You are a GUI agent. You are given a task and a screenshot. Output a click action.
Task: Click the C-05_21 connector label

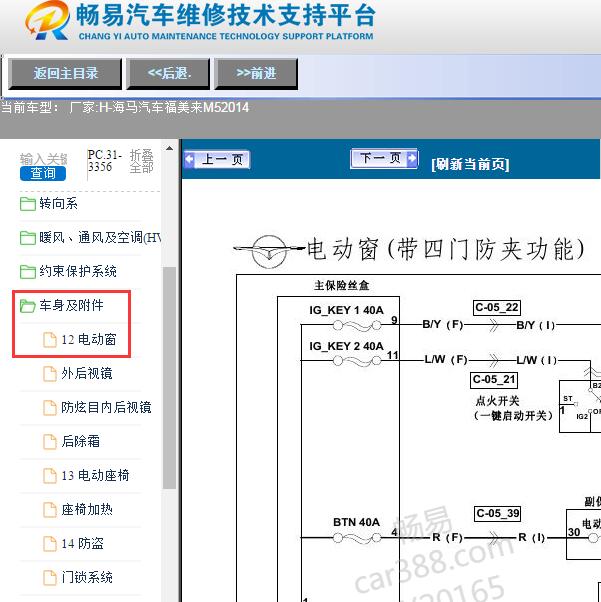(493, 380)
